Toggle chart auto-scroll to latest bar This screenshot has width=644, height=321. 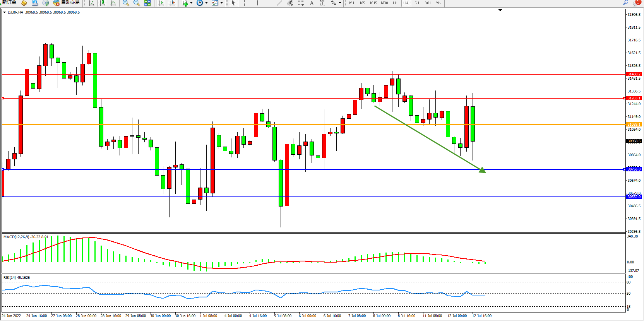161,3
